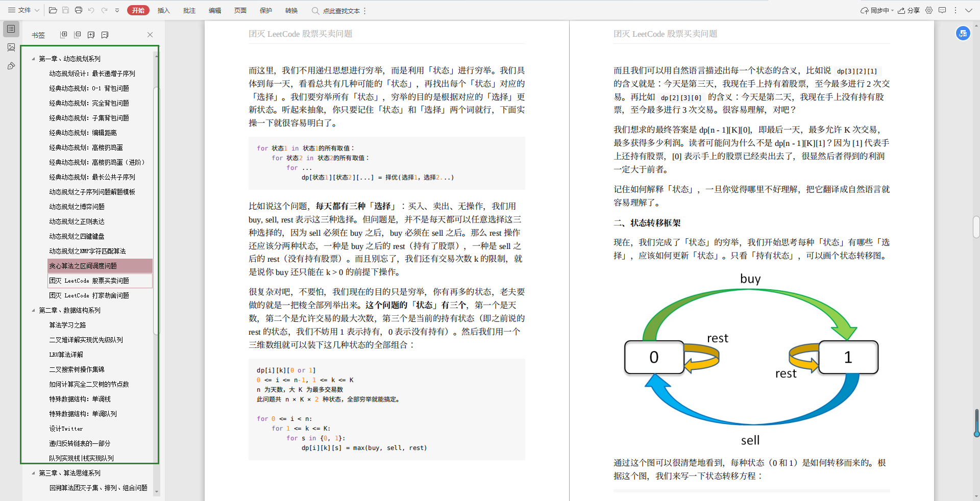980x501 pixels.
Task: Open bookmark 动态规划之KMP字符匹配算法
Action: [87, 251]
